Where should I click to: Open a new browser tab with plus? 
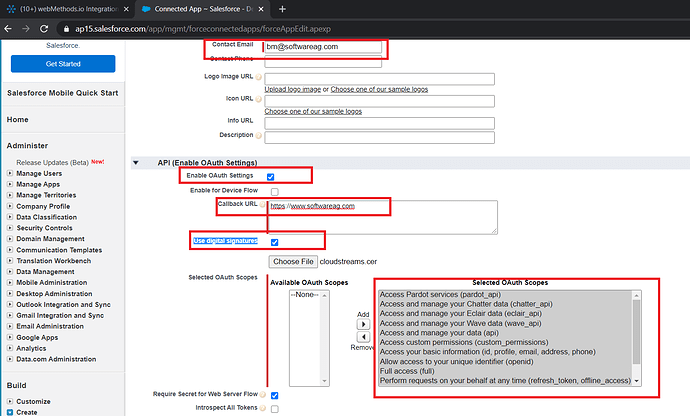(283, 9)
